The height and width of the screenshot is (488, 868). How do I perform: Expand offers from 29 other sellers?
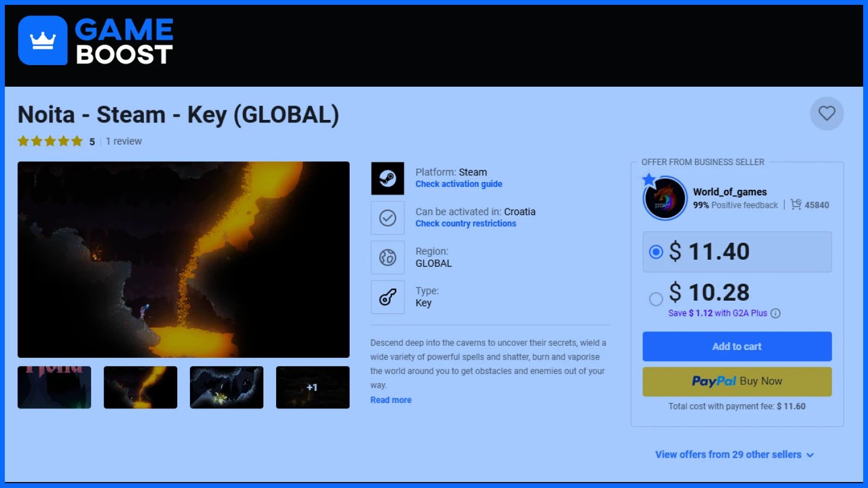tap(735, 455)
